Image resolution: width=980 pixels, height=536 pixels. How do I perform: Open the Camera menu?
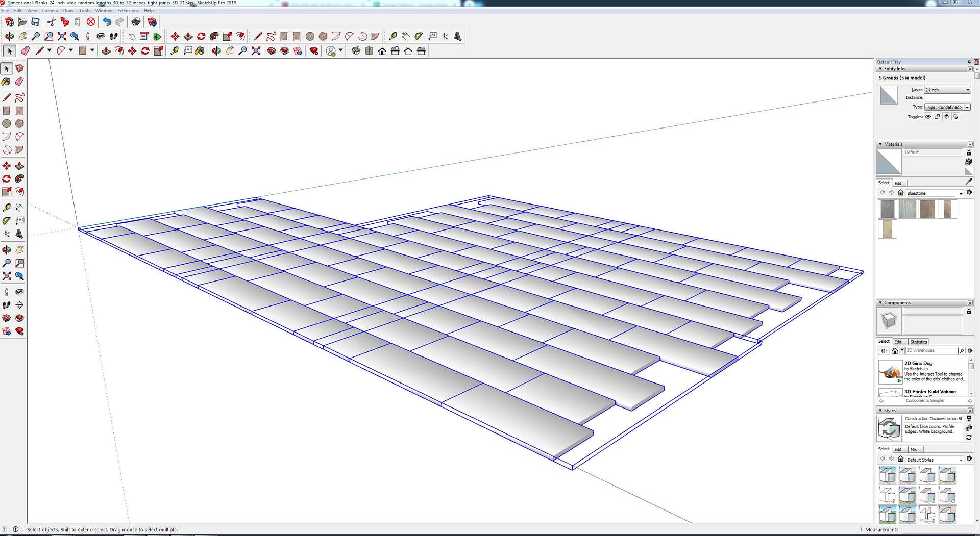[x=50, y=11]
